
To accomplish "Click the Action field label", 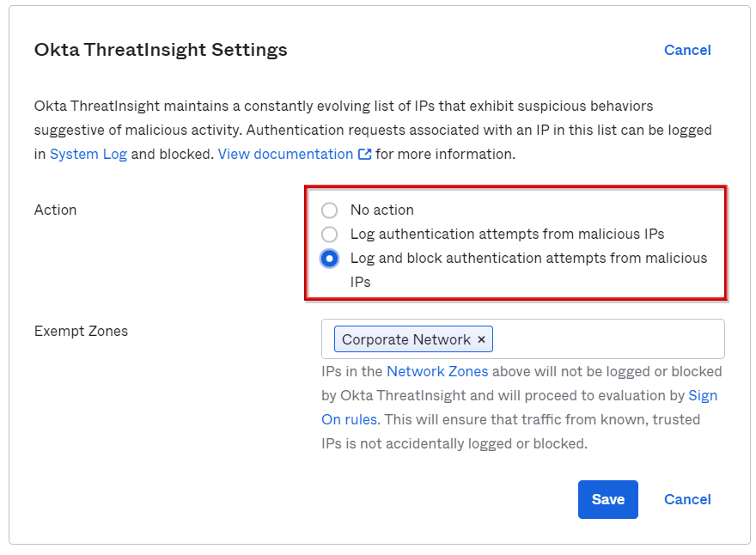I will coord(56,210).
